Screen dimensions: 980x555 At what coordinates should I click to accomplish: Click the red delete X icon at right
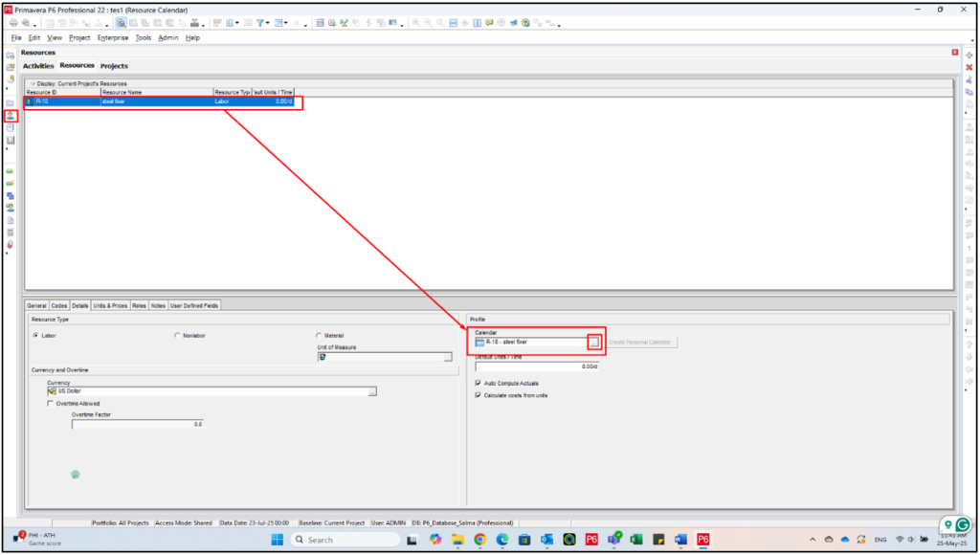(x=969, y=68)
